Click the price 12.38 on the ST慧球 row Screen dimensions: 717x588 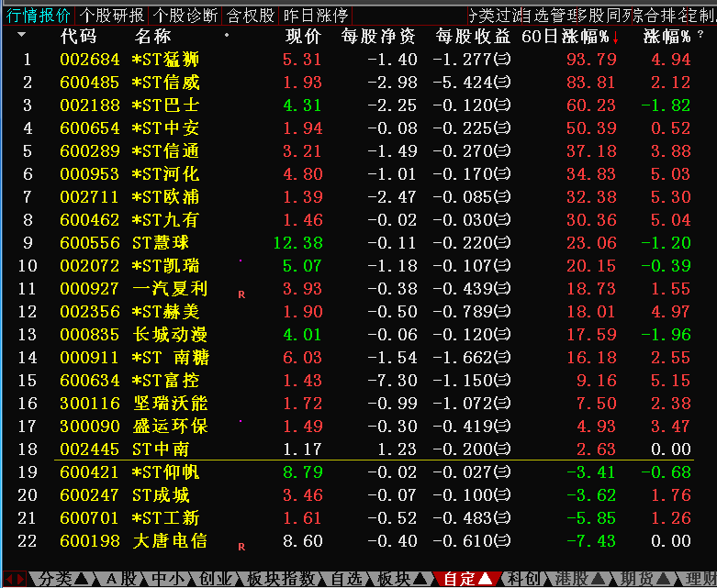(298, 243)
